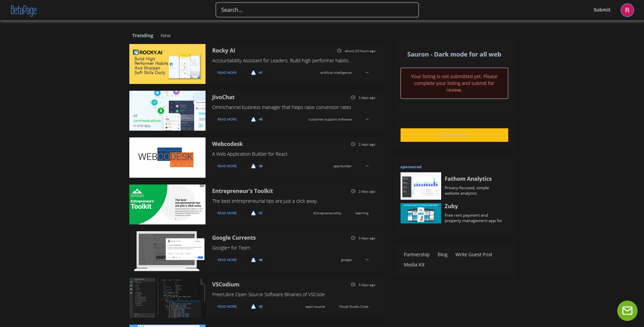This screenshot has height=327, width=644.
Task: Open Webcodesk logo thumbnail
Action: pyautogui.click(x=167, y=157)
